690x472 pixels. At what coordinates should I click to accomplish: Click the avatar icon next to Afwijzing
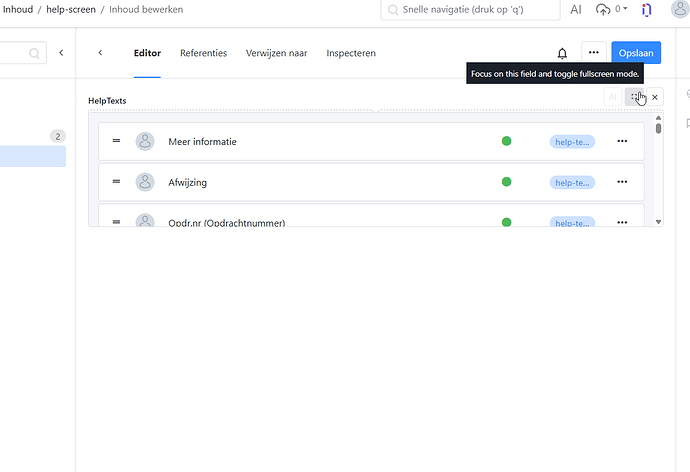pos(145,182)
